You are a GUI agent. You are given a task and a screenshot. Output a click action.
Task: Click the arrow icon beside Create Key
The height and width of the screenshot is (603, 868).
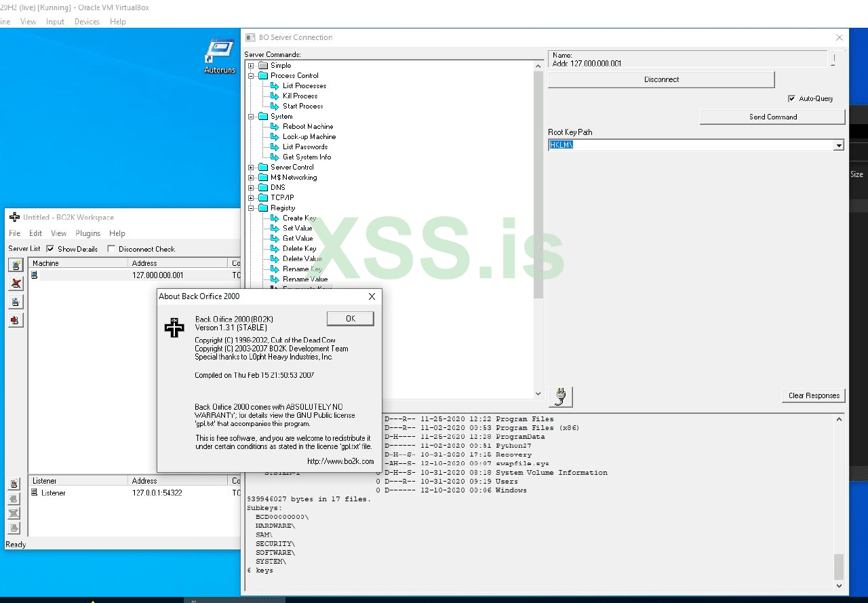tap(275, 218)
